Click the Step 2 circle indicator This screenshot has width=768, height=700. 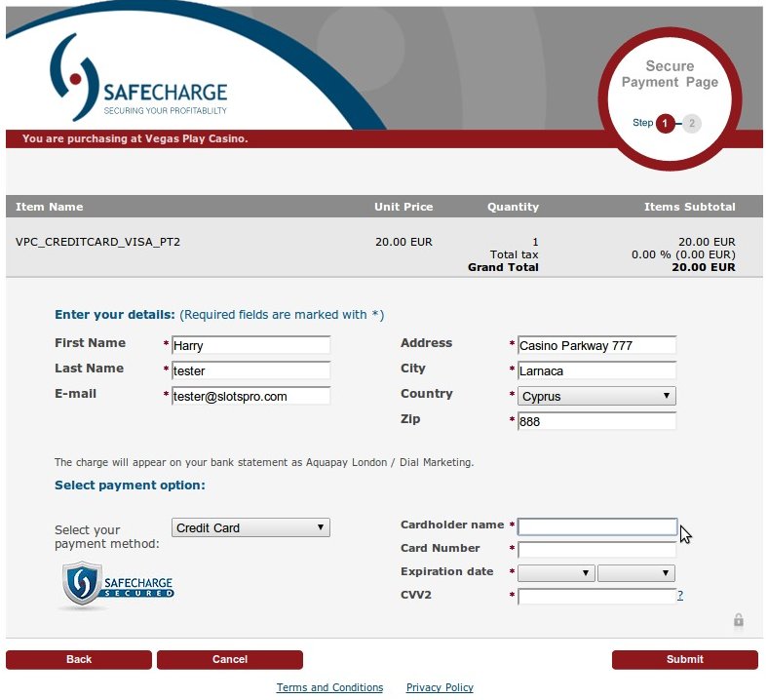[691, 124]
